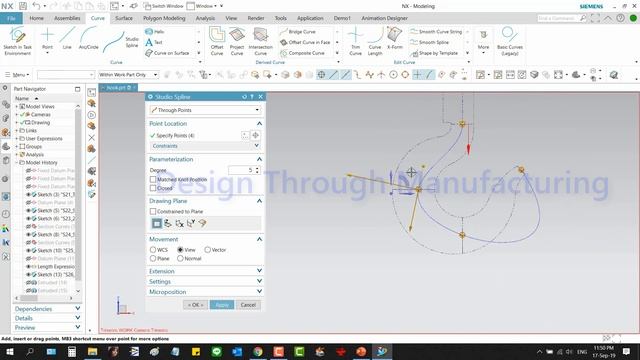Open the Trim Curve tool
The height and width of the screenshot is (360, 640).
[356, 41]
